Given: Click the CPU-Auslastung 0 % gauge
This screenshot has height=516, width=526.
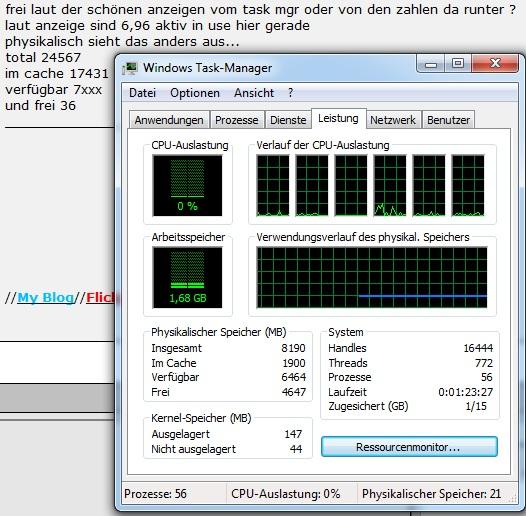Looking at the screenshot, I should point(188,186).
